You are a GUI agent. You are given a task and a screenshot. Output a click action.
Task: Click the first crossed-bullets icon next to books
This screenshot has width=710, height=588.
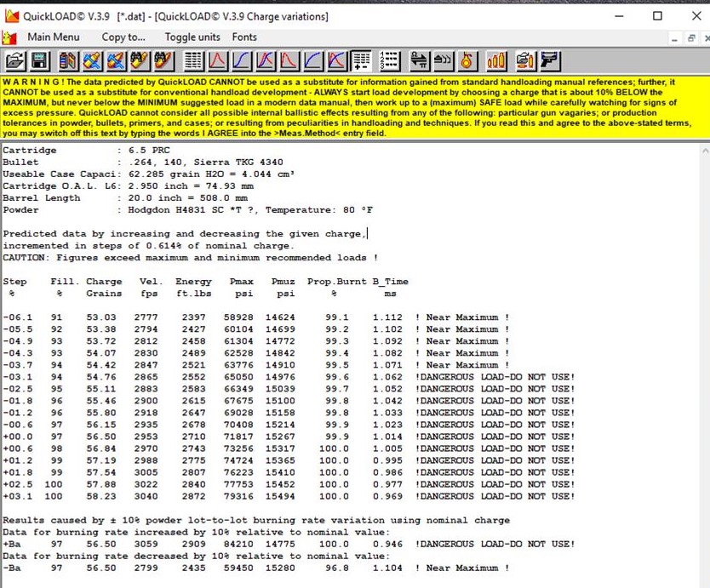(93, 60)
